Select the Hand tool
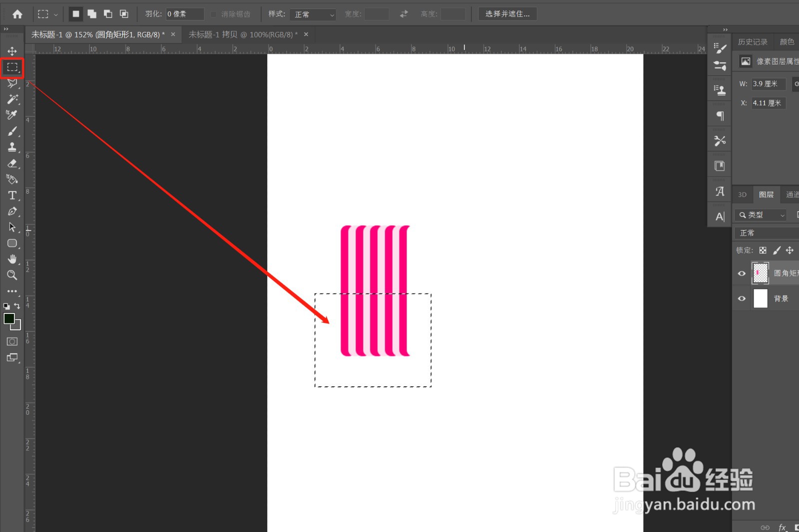799x532 pixels. pos(12,259)
